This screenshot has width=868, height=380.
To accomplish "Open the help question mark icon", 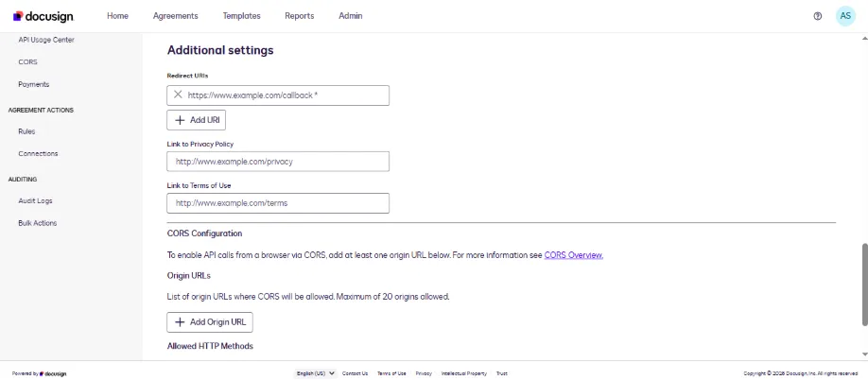I will (x=817, y=16).
